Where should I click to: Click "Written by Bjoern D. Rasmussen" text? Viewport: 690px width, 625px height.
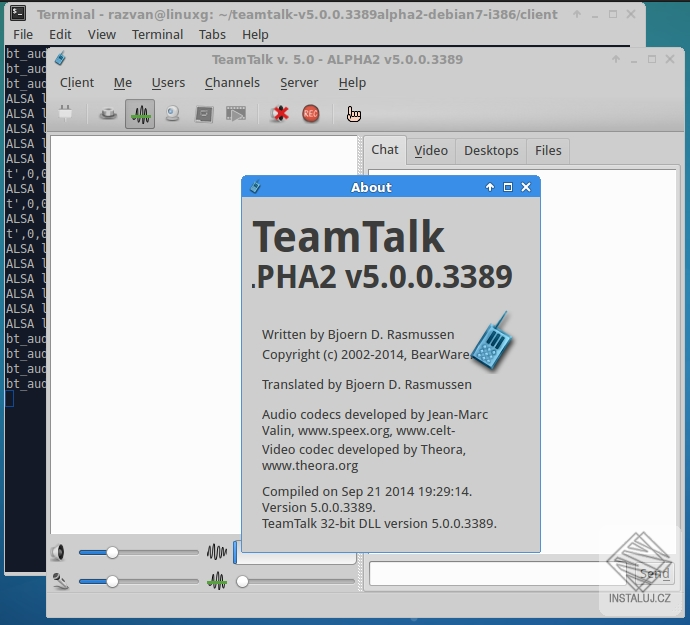(x=358, y=335)
